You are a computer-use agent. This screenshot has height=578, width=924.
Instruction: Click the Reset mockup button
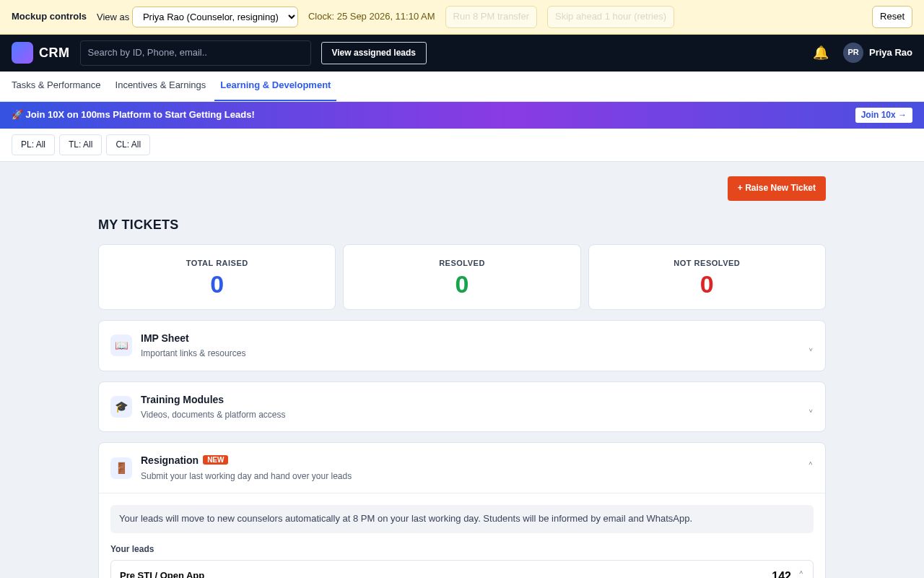(892, 17)
